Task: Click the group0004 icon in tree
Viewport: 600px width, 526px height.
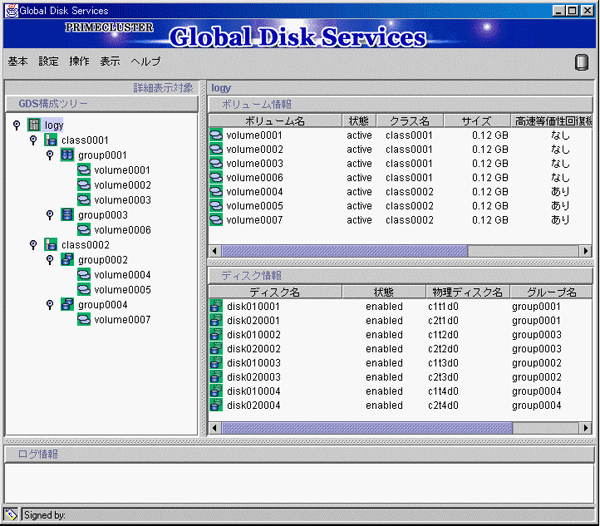Action: (x=67, y=305)
